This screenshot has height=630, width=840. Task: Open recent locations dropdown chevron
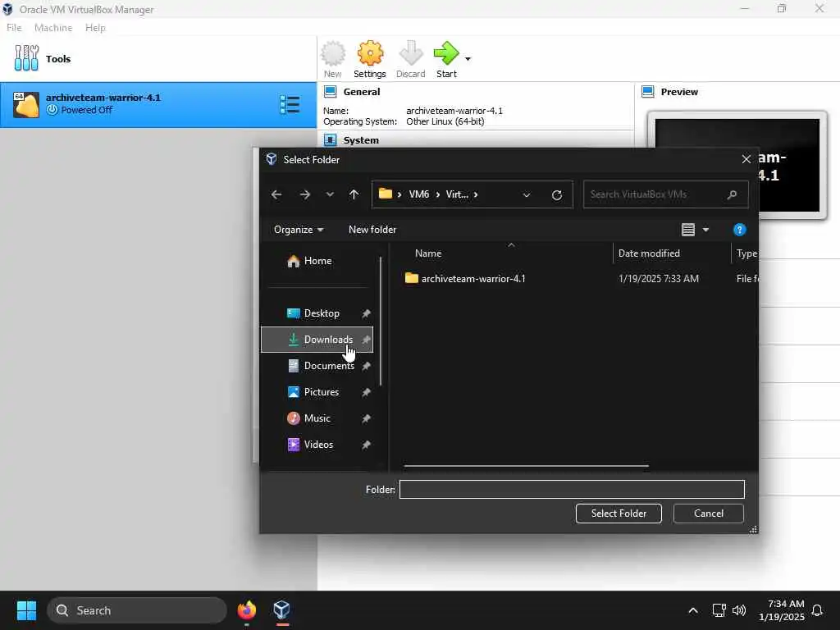click(330, 194)
